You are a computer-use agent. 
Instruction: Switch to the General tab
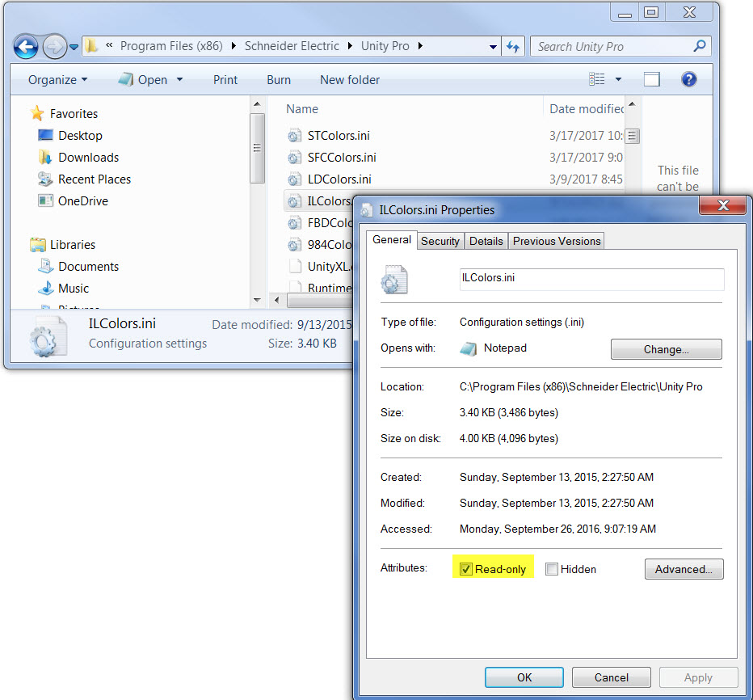click(391, 240)
